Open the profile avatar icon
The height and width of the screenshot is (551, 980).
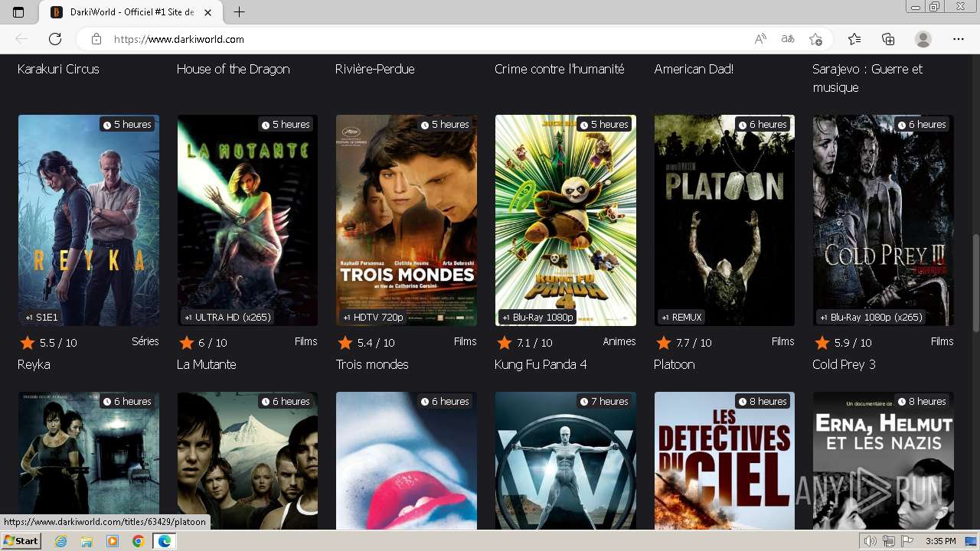923,39
